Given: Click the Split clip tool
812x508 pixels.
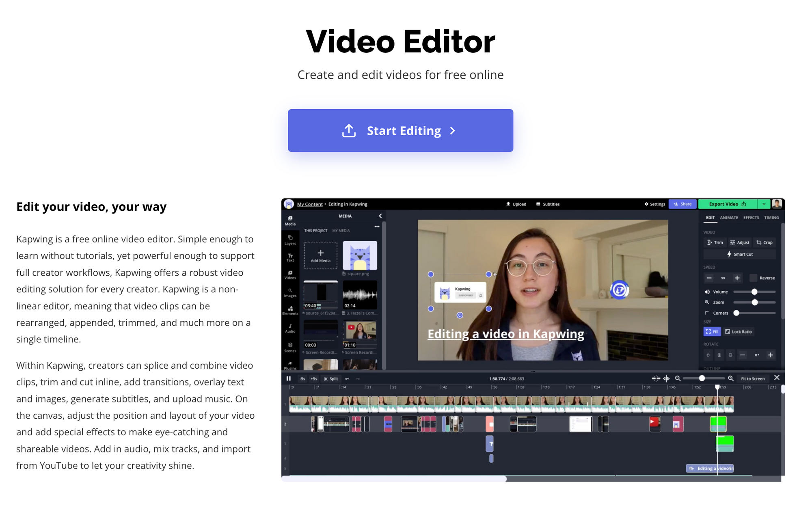Looking at the screenshot, I should pyautogui.click(x=331, y=378).
